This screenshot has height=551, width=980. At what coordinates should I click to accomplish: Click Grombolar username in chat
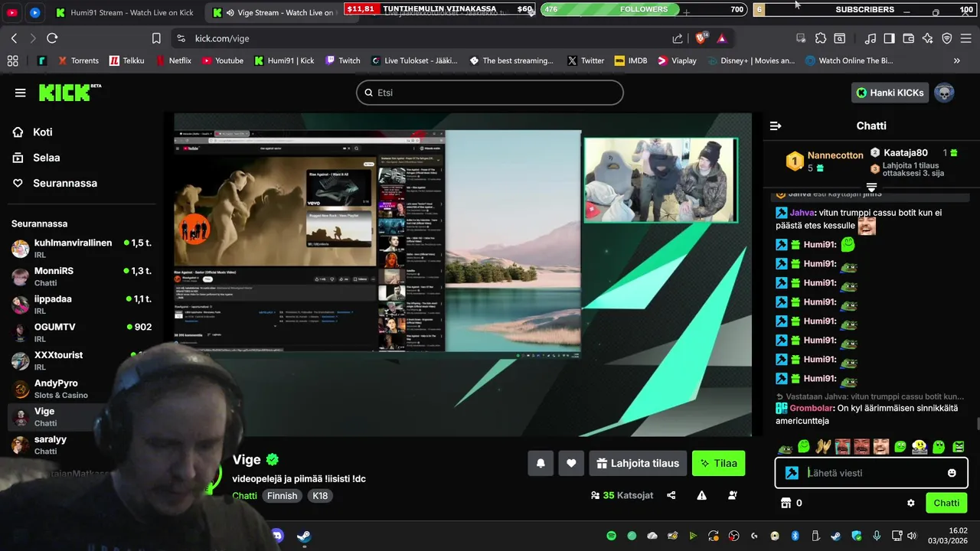coord(811,408)
